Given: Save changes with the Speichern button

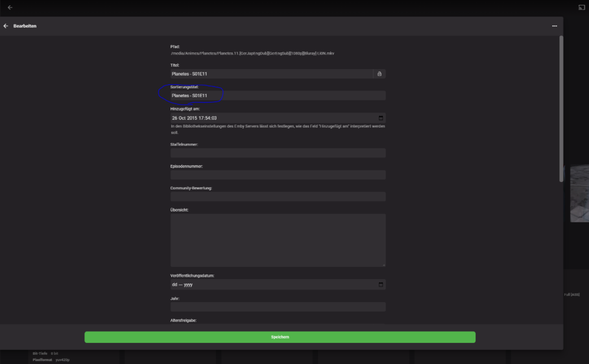Looking at the screenshot, I should [280, 337].
